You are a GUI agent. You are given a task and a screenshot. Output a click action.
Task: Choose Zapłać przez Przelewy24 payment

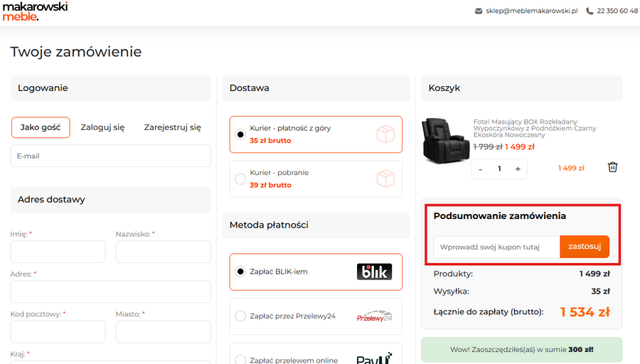pyautogui.click(x=240, y=316)
